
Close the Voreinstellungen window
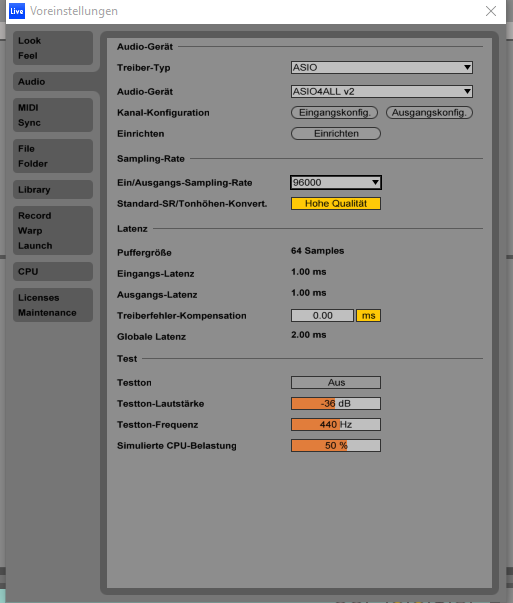click(x=491, y=11)
